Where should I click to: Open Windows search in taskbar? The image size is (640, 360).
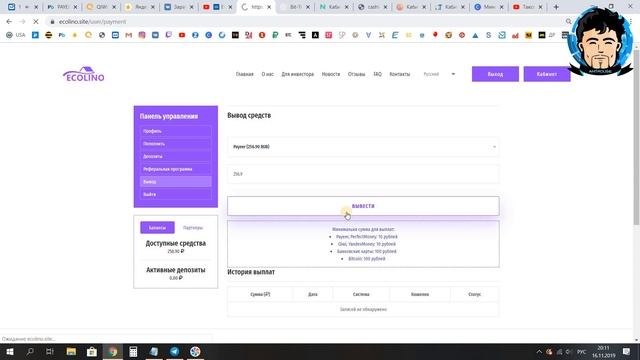[x=30, y=351]
